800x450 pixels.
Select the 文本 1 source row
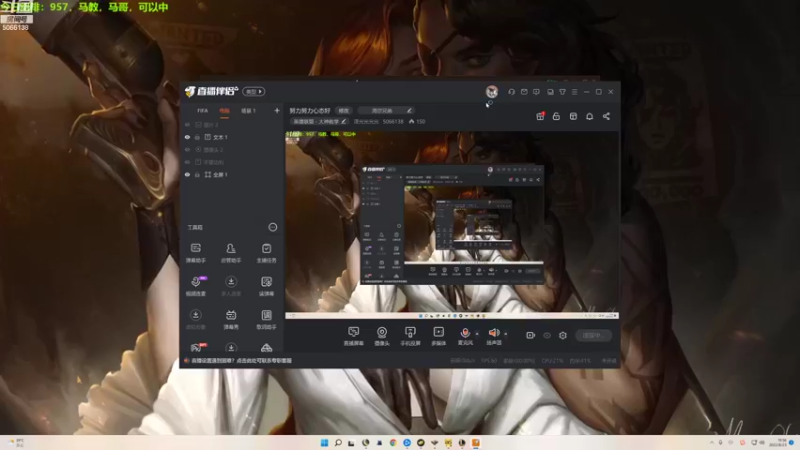point(232,137)
